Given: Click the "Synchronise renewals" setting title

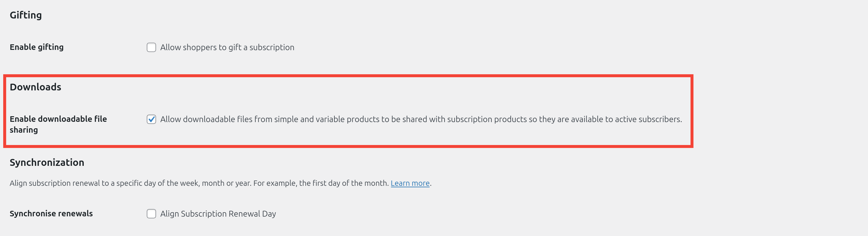Looking at the screenshot, I should coord(51,213).
